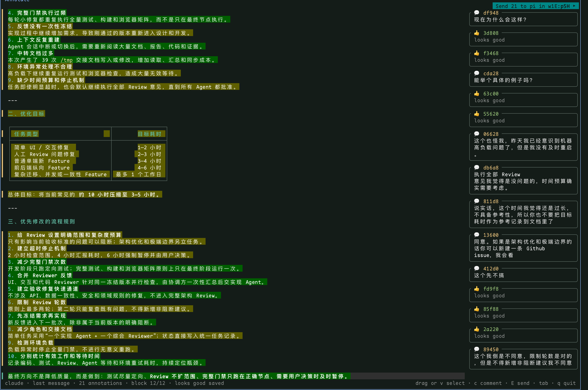Click table header 目标耗时
This screenshot has height=390, width=588.
click(x=150, y=134)
